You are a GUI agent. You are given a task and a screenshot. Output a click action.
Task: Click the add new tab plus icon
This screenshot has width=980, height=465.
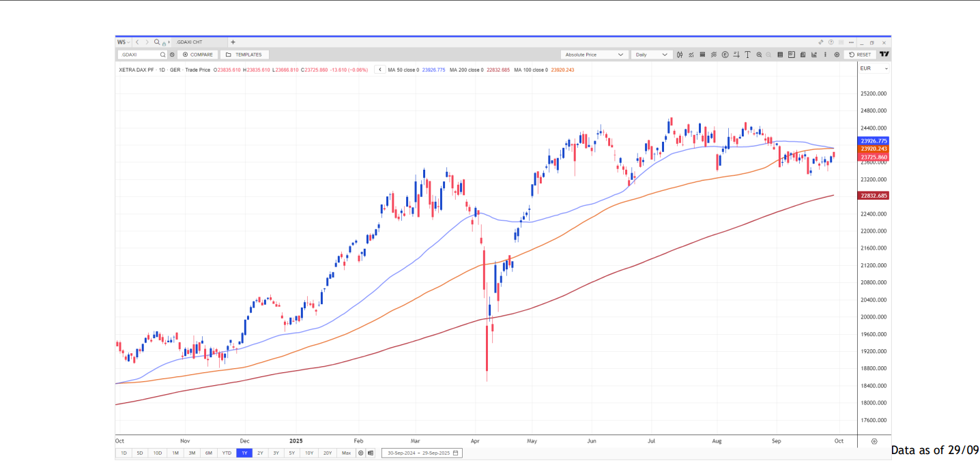tap(233, 42)
